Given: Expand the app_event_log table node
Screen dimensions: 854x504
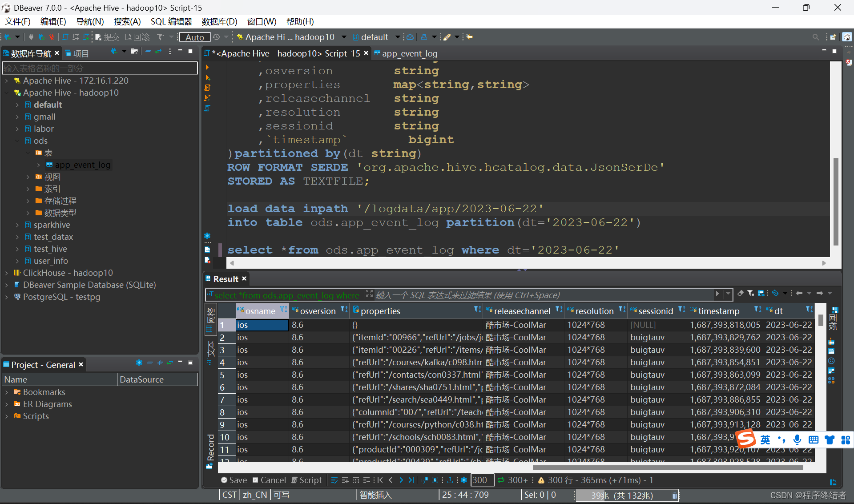Looking at the screenshot, I should (x=39, y=165).
